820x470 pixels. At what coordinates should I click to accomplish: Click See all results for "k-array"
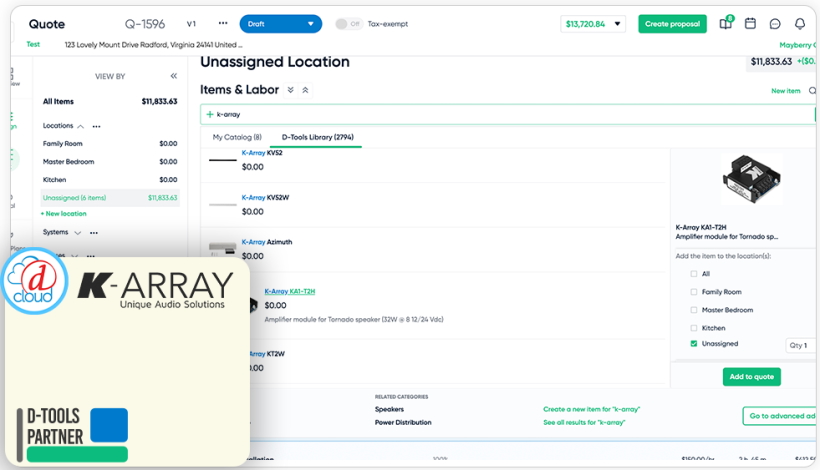(584, 422)
